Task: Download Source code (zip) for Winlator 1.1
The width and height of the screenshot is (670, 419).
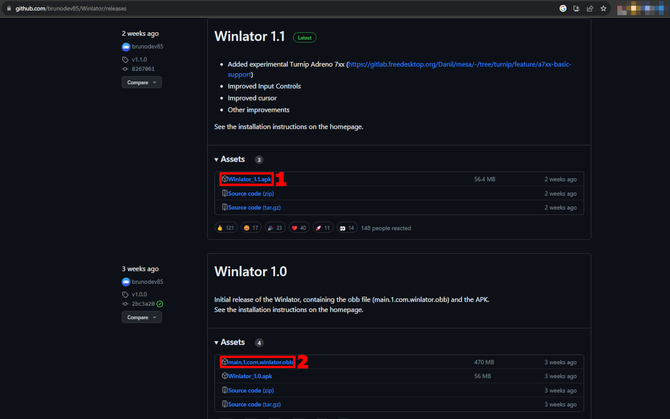Action: [251, 193]
